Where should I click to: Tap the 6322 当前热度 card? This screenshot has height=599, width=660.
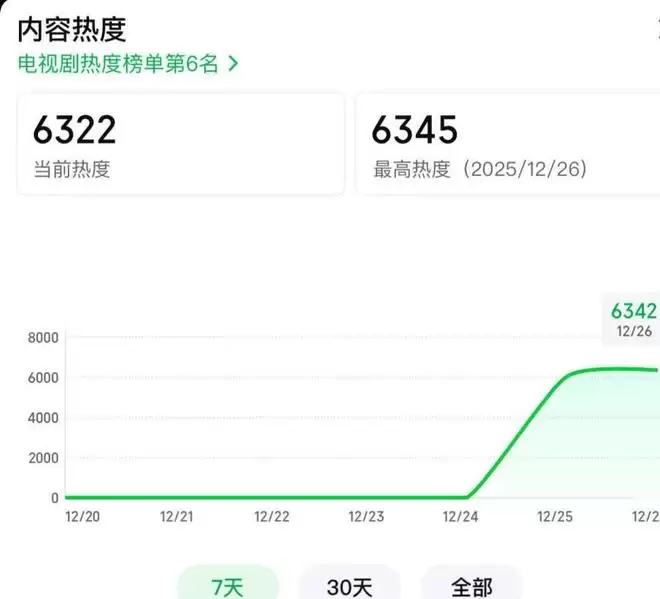tap(181, 144)
